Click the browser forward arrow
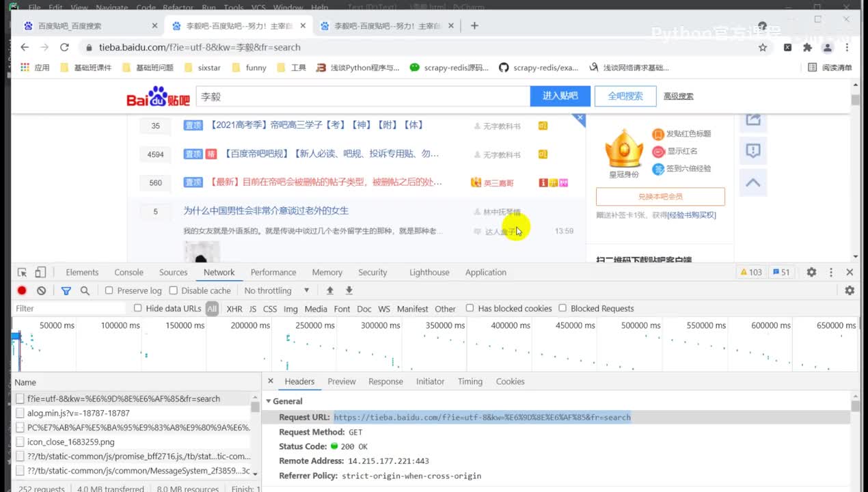Image resolution: width=868 pixels, height=492 pixels. pos(44,47)
